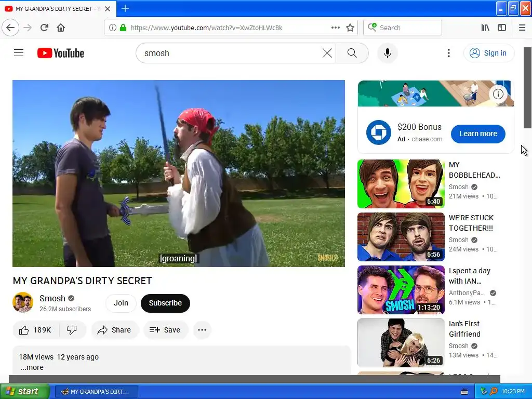Toggle the browser sidebar icon
Screen dimensions: 532x399
502,28
